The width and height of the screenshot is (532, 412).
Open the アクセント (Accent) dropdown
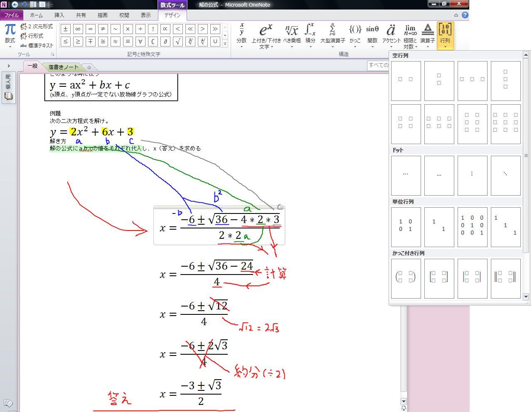click(391, 36)
